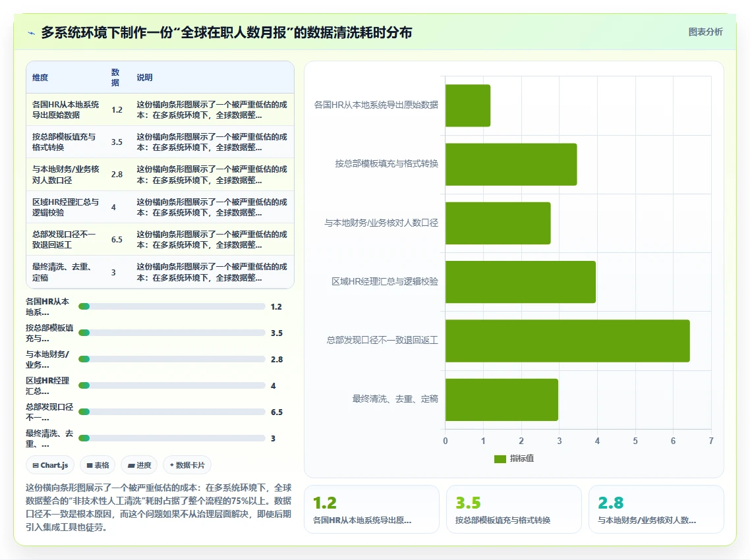Click the 维度 column header
750x560 pixels.
(x=40, y=78)
